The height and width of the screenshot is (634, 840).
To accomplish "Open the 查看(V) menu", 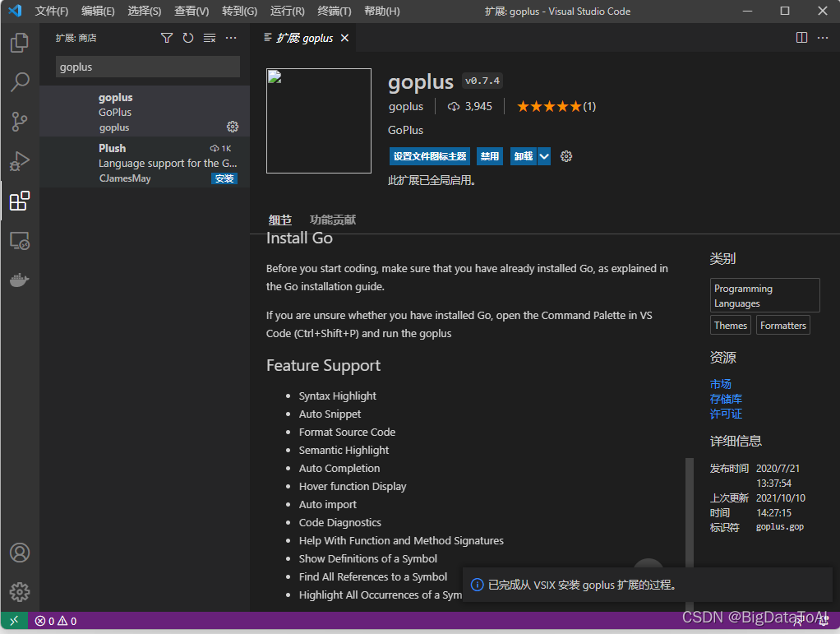I will pyautogui.click(x=192, y=12).
